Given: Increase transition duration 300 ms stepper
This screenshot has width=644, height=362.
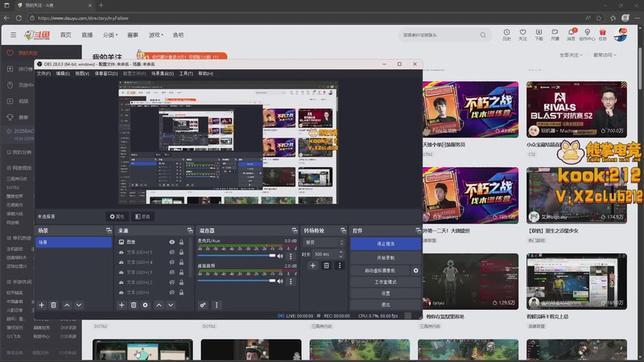Looking at the screenshot, I should [341, 252].
